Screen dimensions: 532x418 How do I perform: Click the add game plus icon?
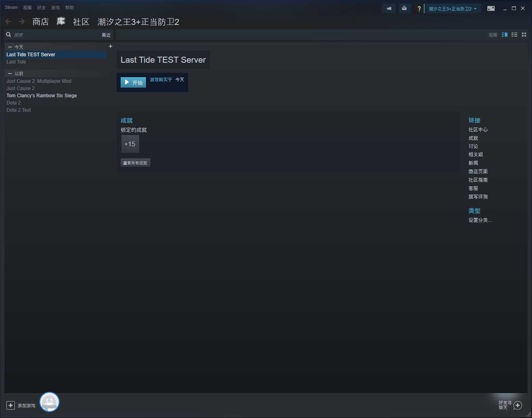(x=11, y=405)
